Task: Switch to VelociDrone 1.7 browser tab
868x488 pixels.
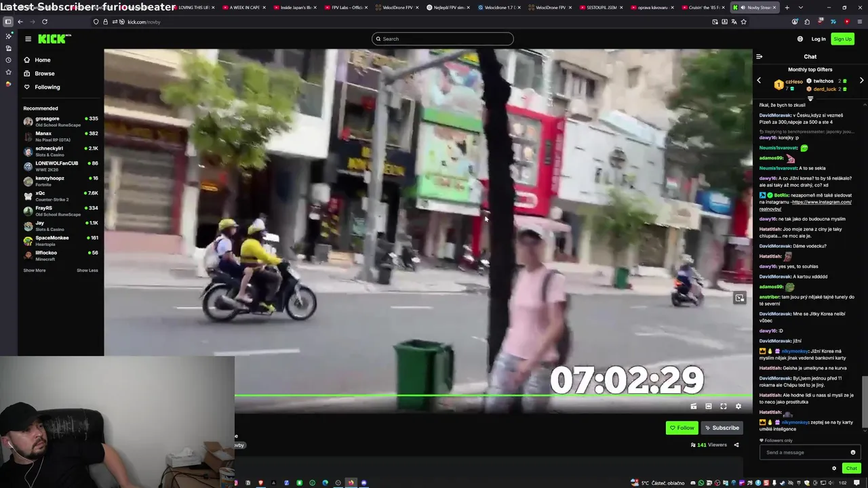Action: (497, 7)
